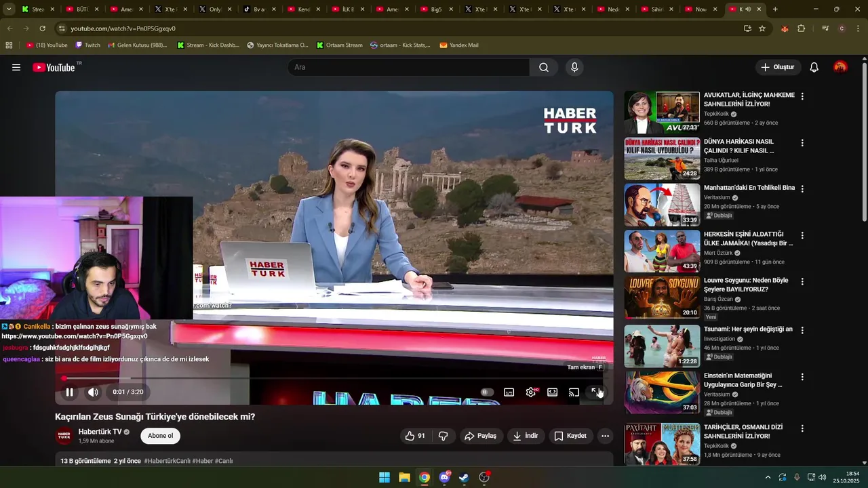Click the #HabertürkCanlı hashtag
Screen dimensions: 868x488
pos(167,461)
